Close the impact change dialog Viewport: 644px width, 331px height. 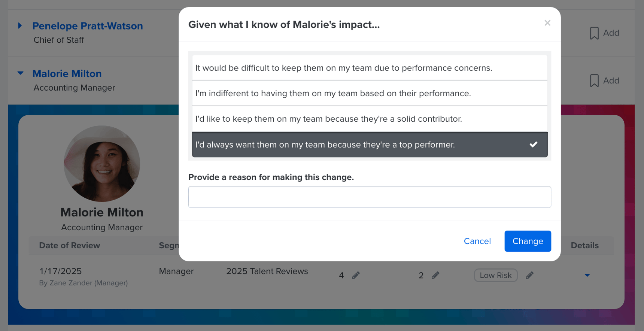coord(547,23)
